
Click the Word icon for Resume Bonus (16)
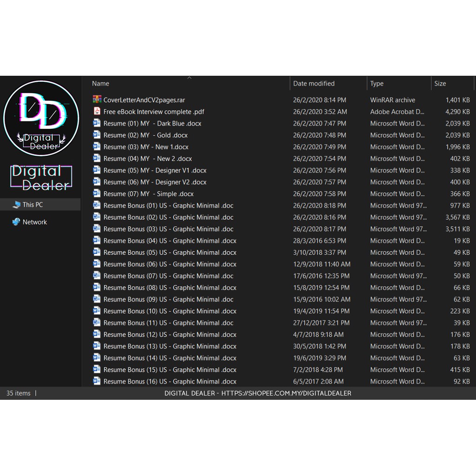(97, 381)
